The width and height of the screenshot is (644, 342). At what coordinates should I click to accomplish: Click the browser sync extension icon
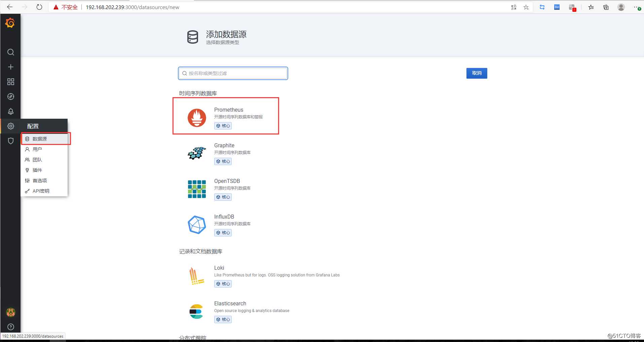542,7
